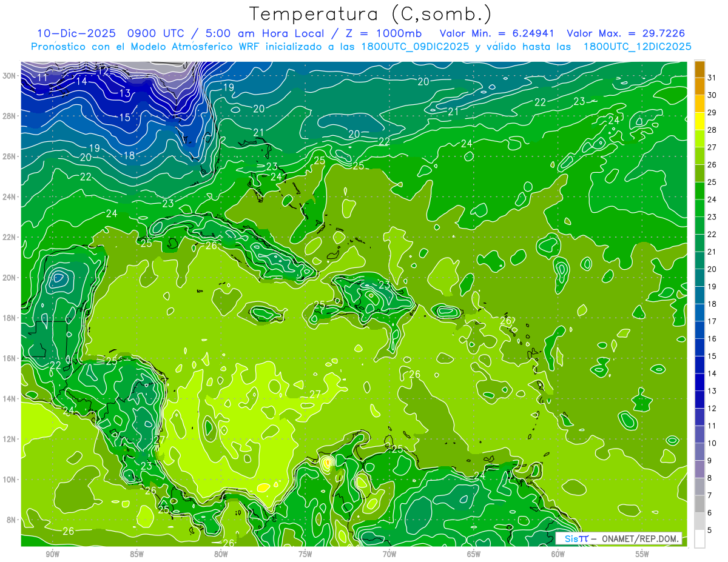
Task: Click the '30N' latitude axis label
Action: click(9, 76)
